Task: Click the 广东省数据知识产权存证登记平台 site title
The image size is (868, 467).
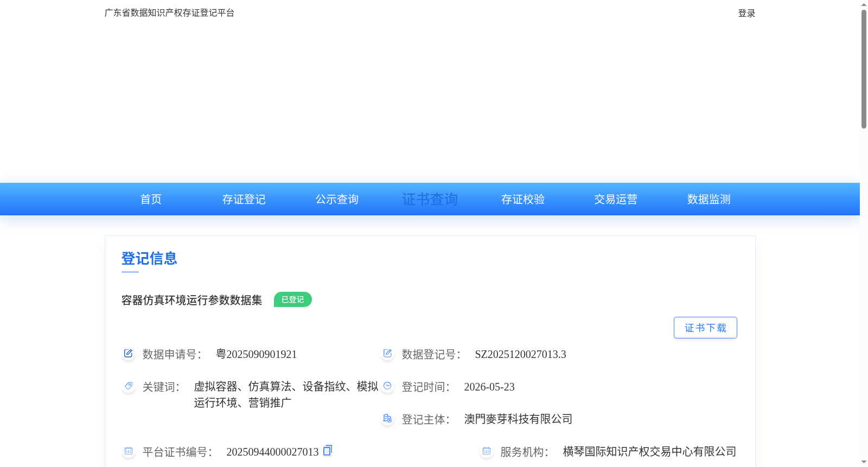Action: pos(169,12)
